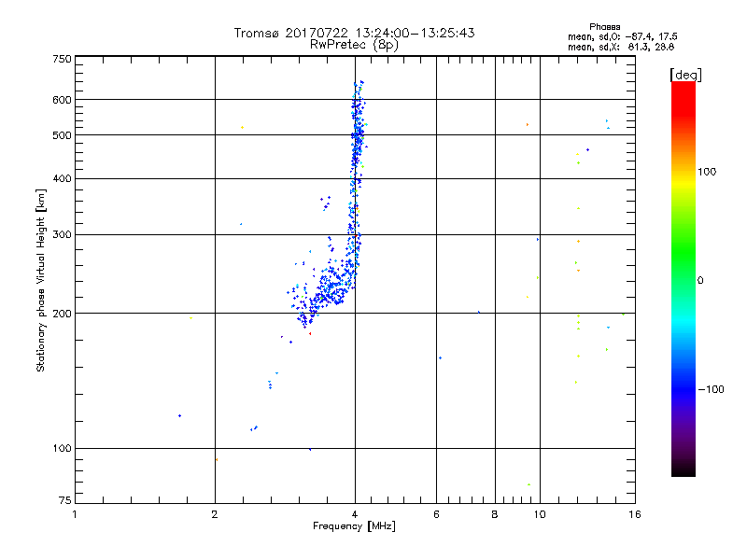
Task: Click the "[deg]" colorbar unit label
Action: pos(685,75)
